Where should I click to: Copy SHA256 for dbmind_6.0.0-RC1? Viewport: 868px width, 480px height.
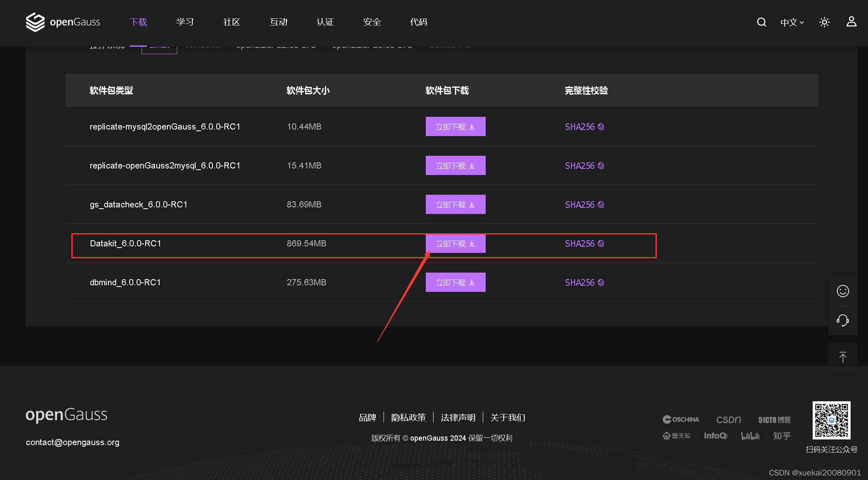(601, 283)
